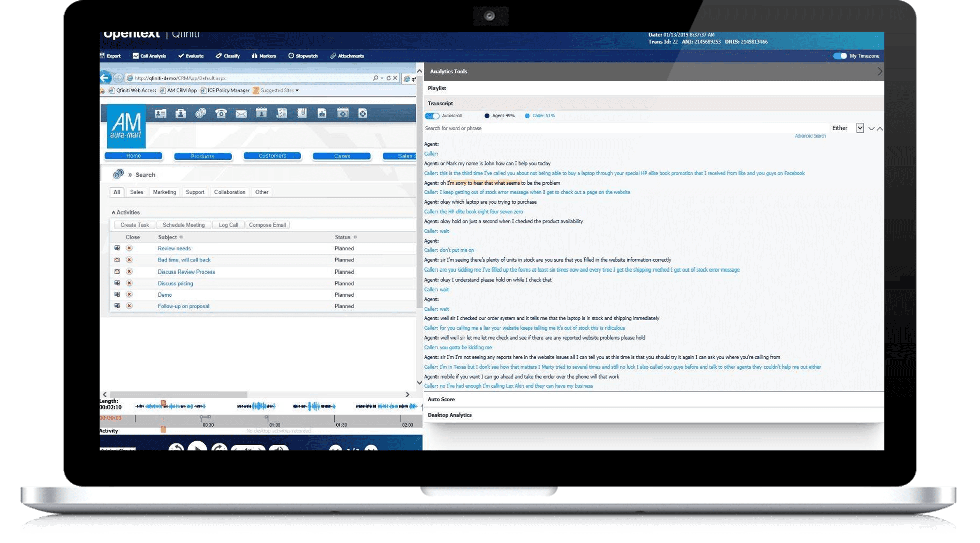This screenshot has height=543, width=980.
Task: Collapse the Activities section
Action: (x=113, y=212)
